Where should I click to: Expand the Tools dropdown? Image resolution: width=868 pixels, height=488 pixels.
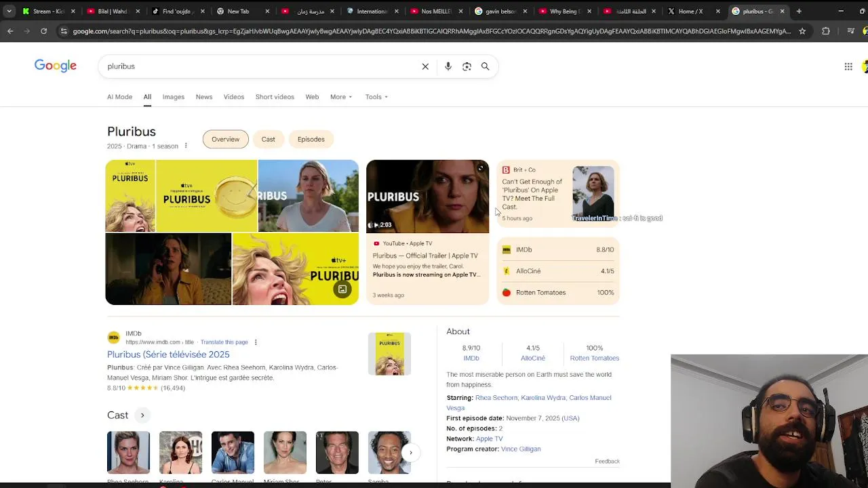[376, 97]
